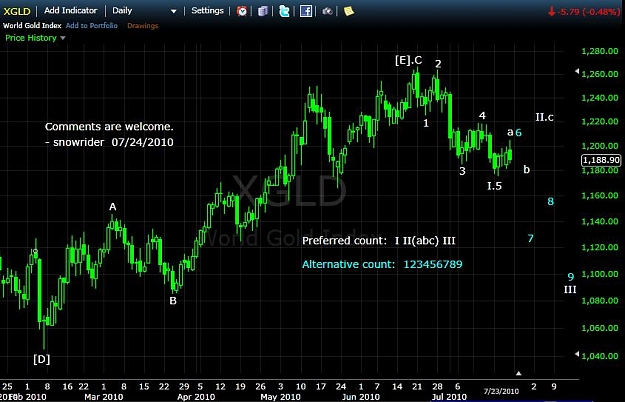Viewport: 625px width, 402px height.
Task: Click the I.5 wave label
Action: 494,186
